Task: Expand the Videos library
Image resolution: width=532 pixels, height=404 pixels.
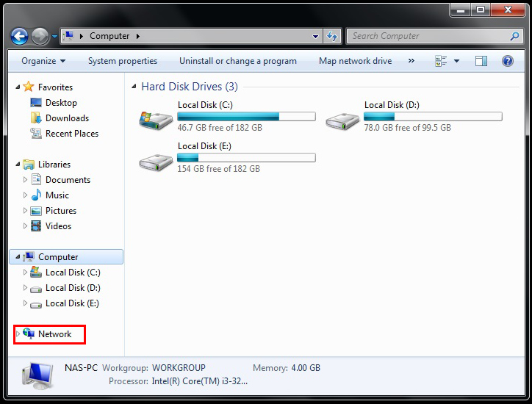Action: tap(25, 226)
